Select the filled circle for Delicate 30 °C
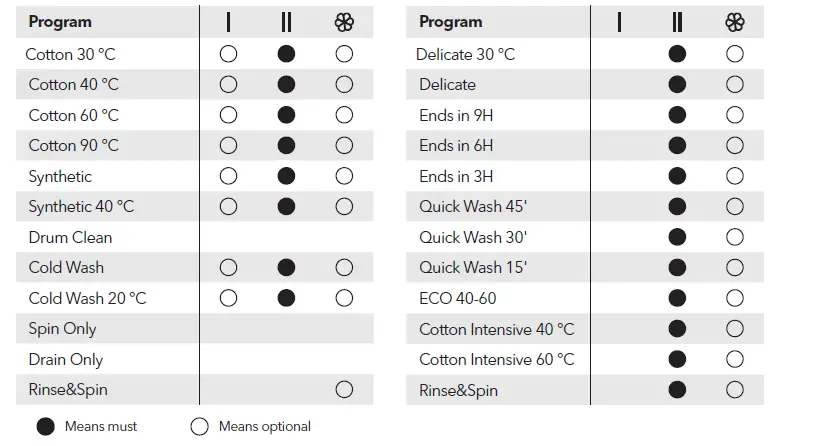Screen dimensions: 815x446 pyautogui.click(x=677, y=54)
